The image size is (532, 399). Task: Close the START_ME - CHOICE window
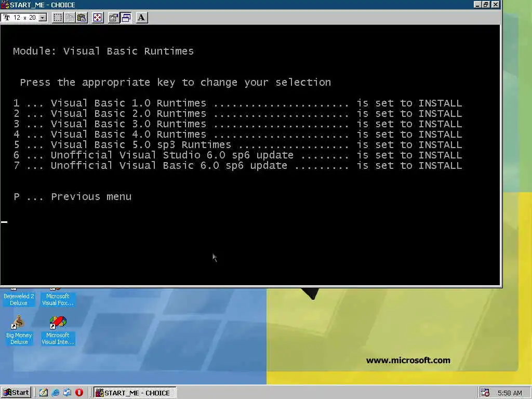495,4
